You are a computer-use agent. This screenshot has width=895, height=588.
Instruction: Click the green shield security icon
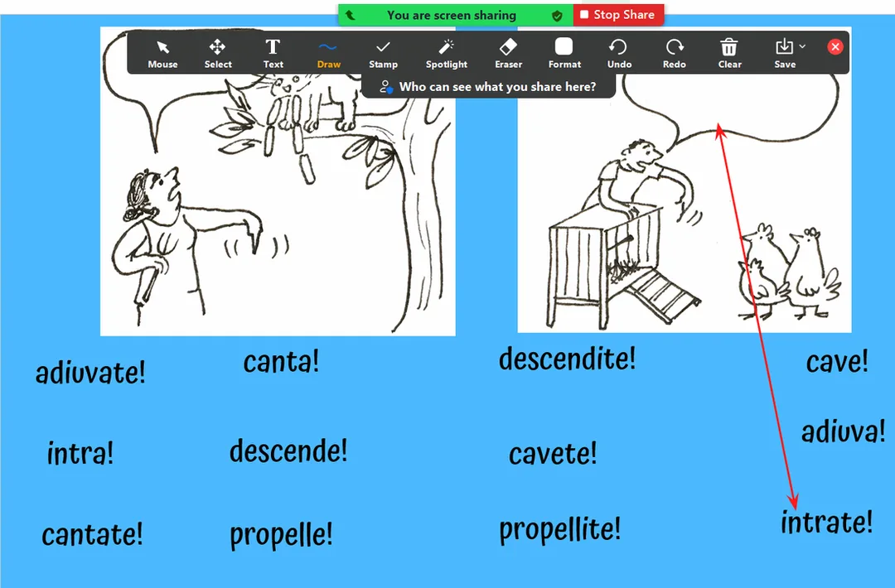557,15
